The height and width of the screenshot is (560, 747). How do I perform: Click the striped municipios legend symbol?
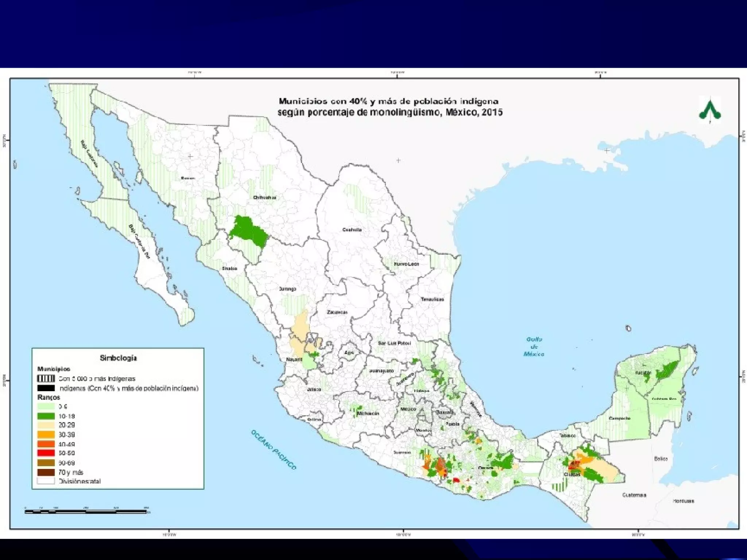pyautogui.click(x=46, y=378)
